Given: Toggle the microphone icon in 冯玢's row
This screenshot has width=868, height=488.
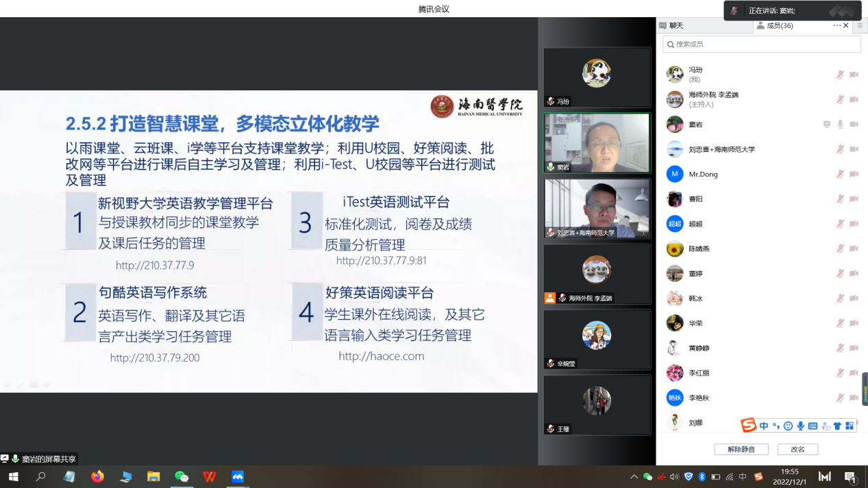Looking at the screenshot, I should 840,75.
